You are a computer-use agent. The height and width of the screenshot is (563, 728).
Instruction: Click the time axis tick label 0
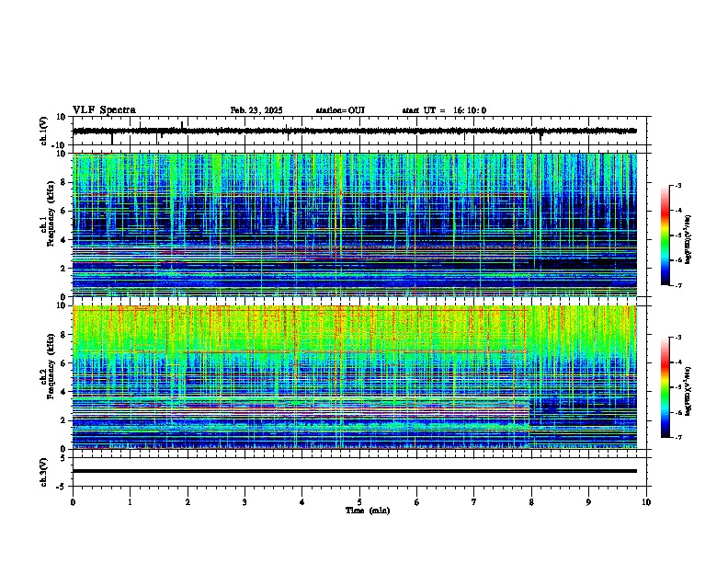coord(73,502)
